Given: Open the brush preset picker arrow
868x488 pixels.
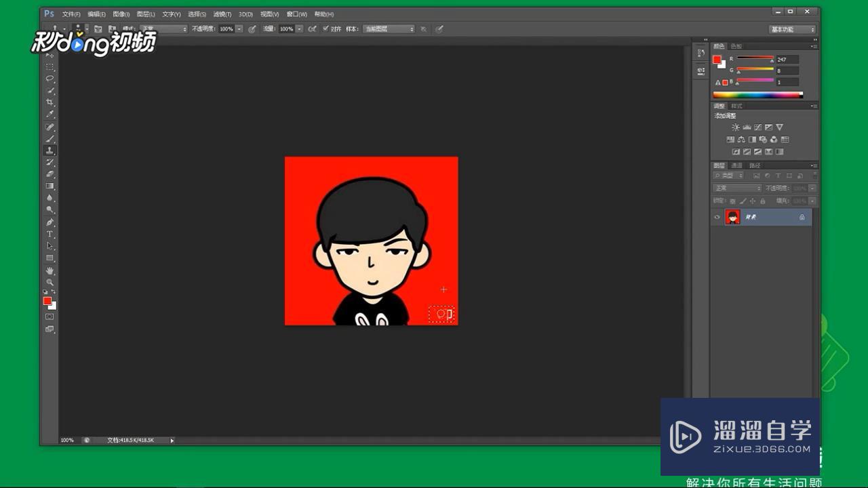Looking at the screenshot, I should [x=85, y=29].
